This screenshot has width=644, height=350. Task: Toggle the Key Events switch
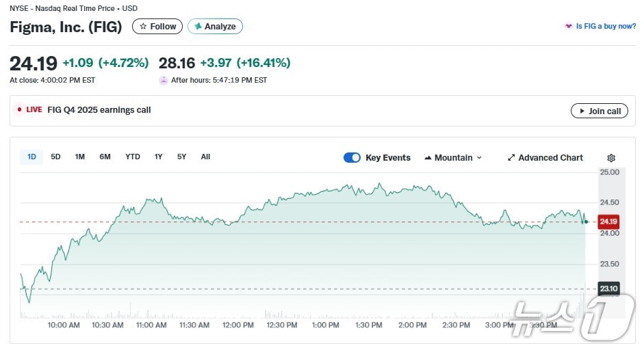click(352, 158)
